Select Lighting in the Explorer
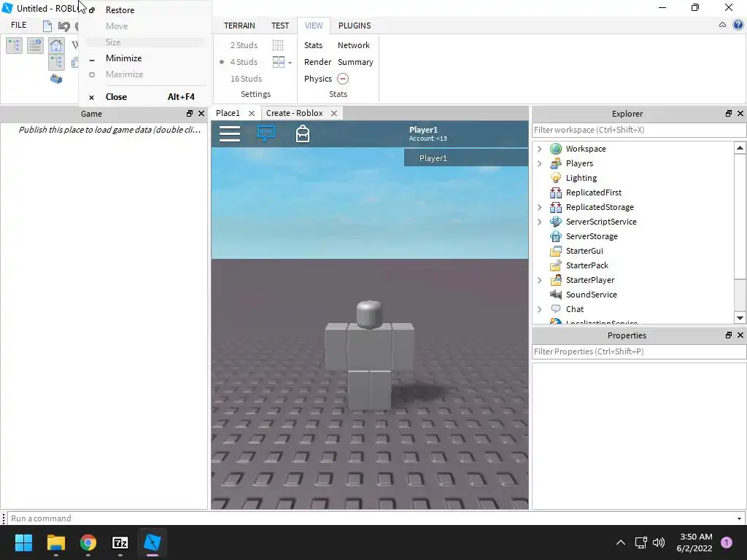Viewport: 747px width, 560px height. (x=581, y=178)
